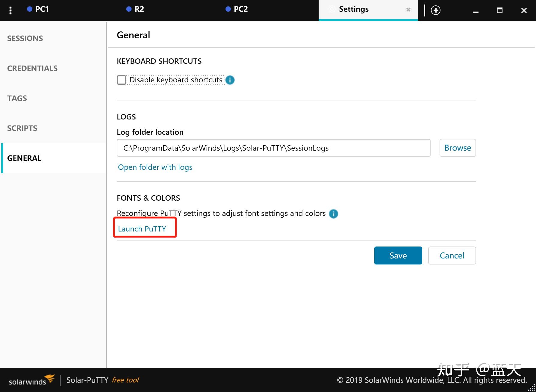
Task: Click the info icon next to Reconfigure PuTTY settings
Action: click(333, 214)
